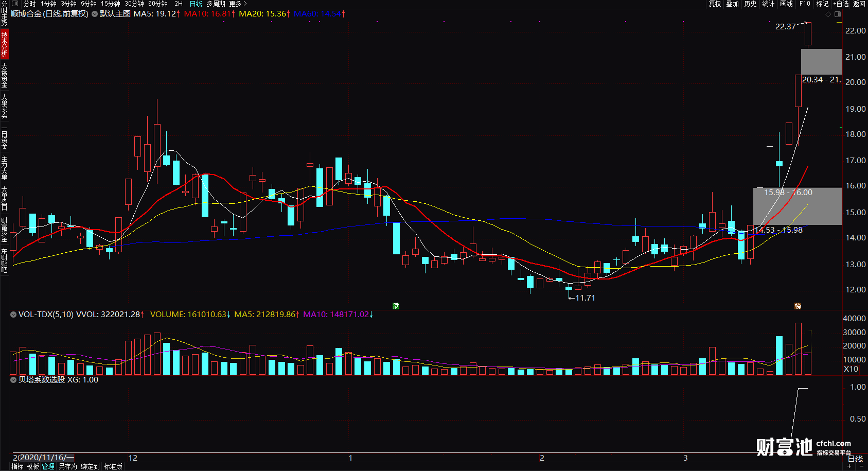Click the 叠加 overlay button

coord(733,4)
